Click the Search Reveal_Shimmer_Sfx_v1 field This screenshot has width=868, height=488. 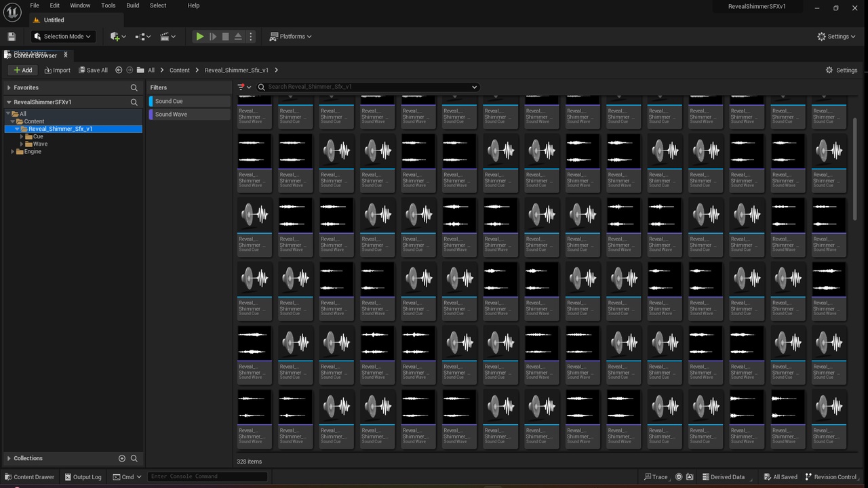[368, 87]
